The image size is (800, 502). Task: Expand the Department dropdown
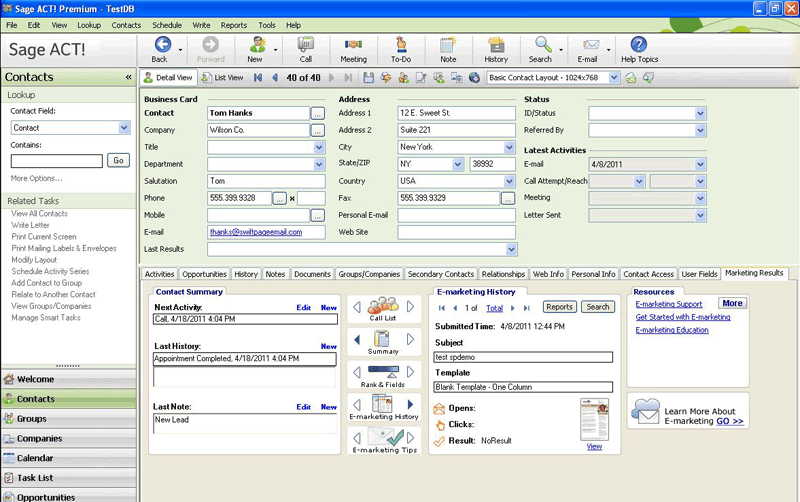[x=319, y=164]
